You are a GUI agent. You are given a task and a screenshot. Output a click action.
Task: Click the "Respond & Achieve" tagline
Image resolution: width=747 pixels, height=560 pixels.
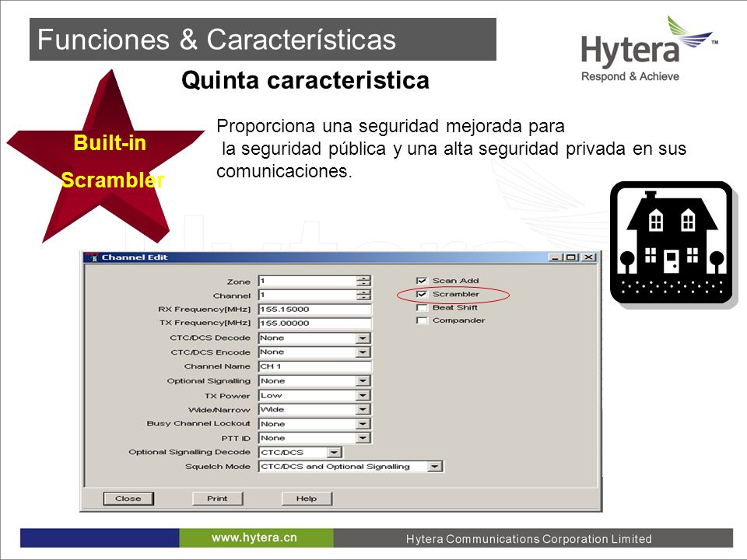[630, 77]
